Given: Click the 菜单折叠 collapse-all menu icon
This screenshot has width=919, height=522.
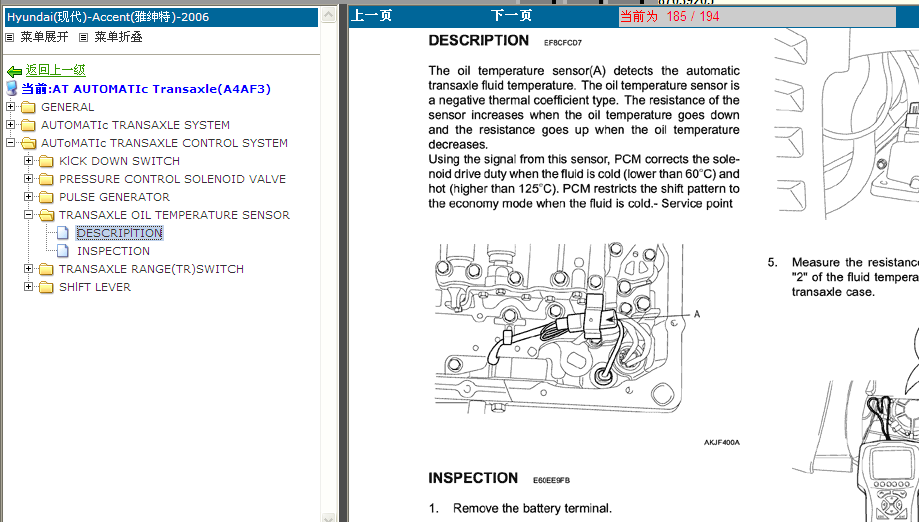Looking at the screenshot, I should point(85,37).
